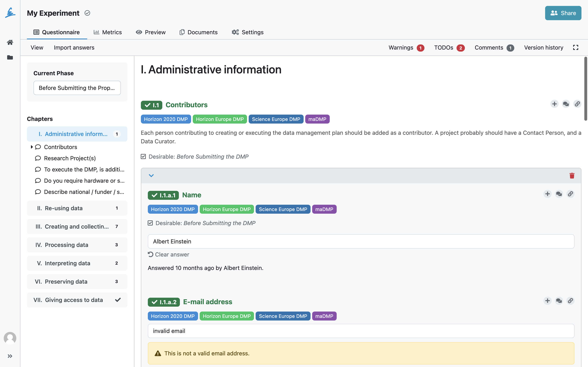Screen dimensions: 588x367
Task: Click the vertical scrollbar on the right
Action: (586, 89)
